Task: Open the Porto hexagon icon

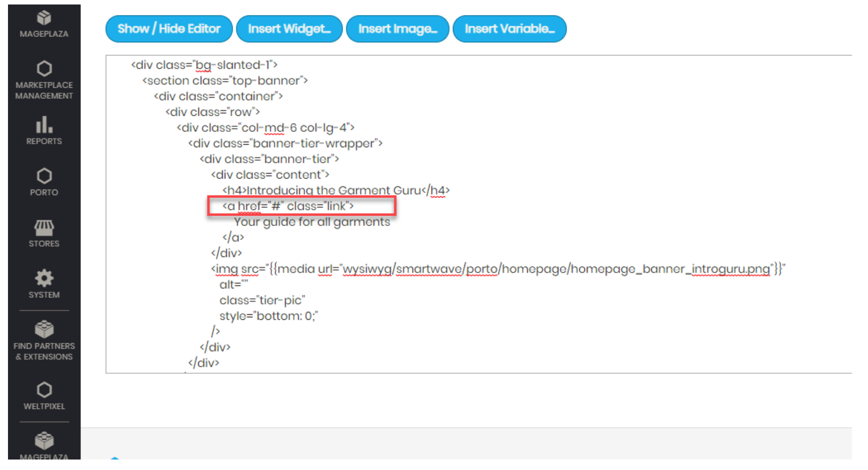Action: pyautogui.click(x=44, y=176)
